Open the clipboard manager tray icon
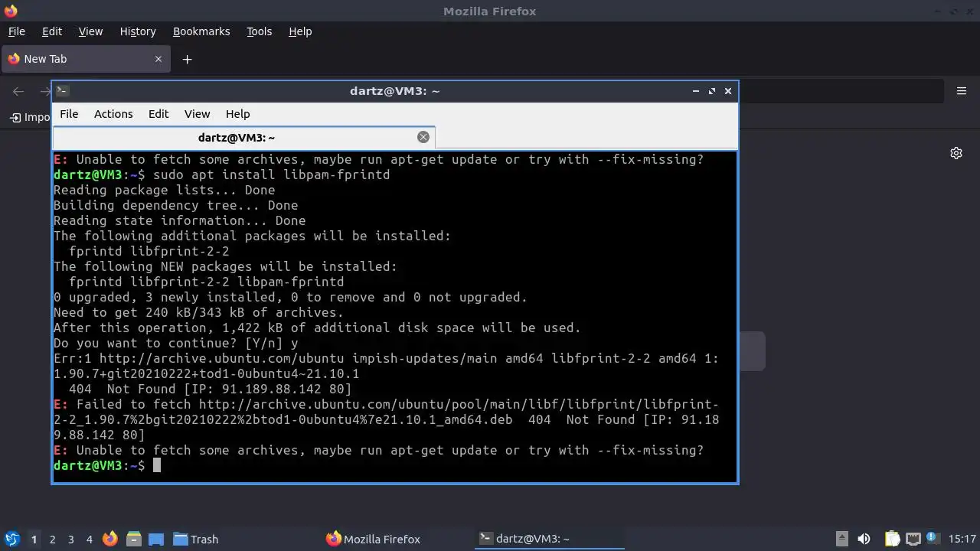This screenshot has height=551, width=980. (x=892, y=539)
